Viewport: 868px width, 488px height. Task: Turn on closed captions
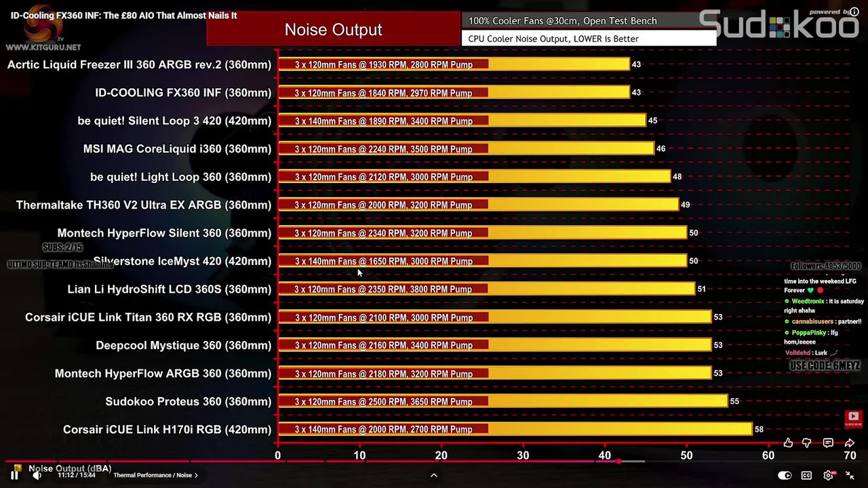(x=806, y=475)
